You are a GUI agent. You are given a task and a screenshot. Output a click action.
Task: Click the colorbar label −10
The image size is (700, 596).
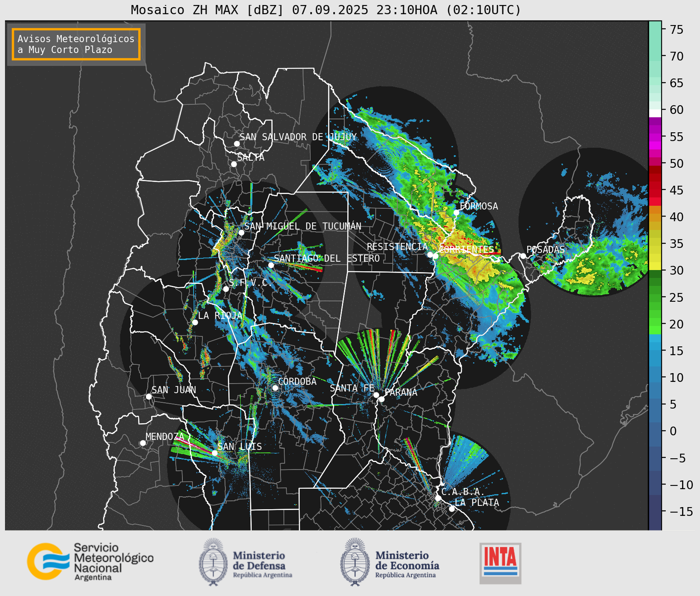(681, 485)
